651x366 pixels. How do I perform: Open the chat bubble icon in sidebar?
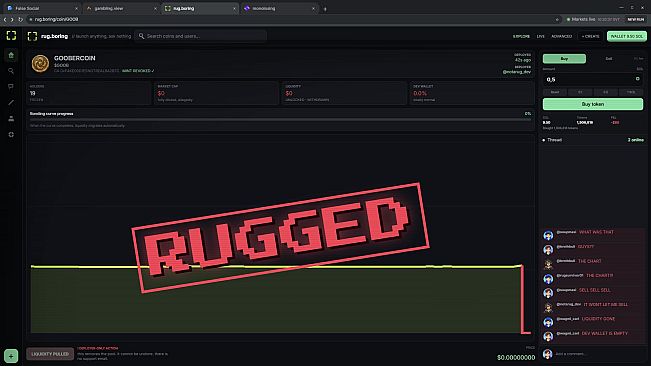click(11, 87)
